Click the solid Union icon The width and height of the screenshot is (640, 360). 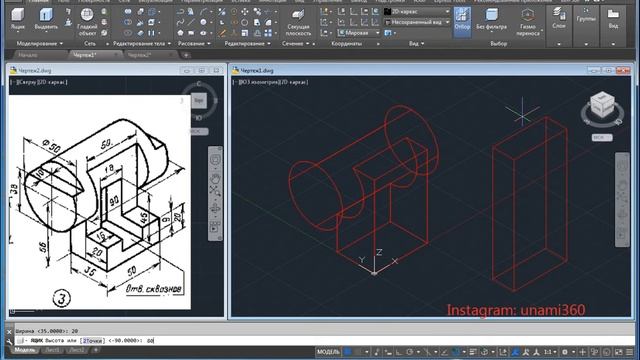click(x=128, y=12)
